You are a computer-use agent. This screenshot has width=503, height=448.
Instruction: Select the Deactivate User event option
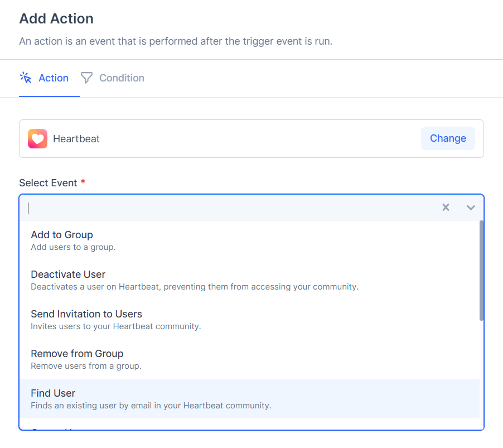[x=68, y=274]
